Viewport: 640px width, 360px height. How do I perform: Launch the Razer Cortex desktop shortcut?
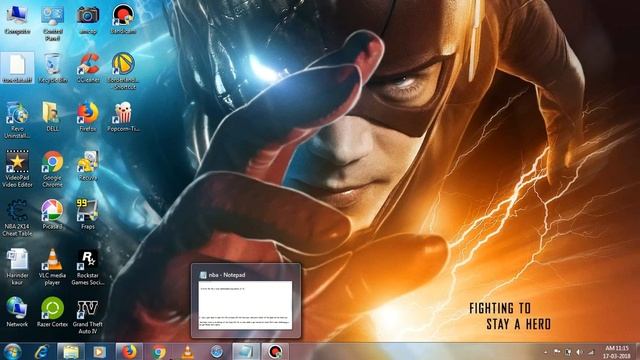pyautogui.click(x=52, y=312)
